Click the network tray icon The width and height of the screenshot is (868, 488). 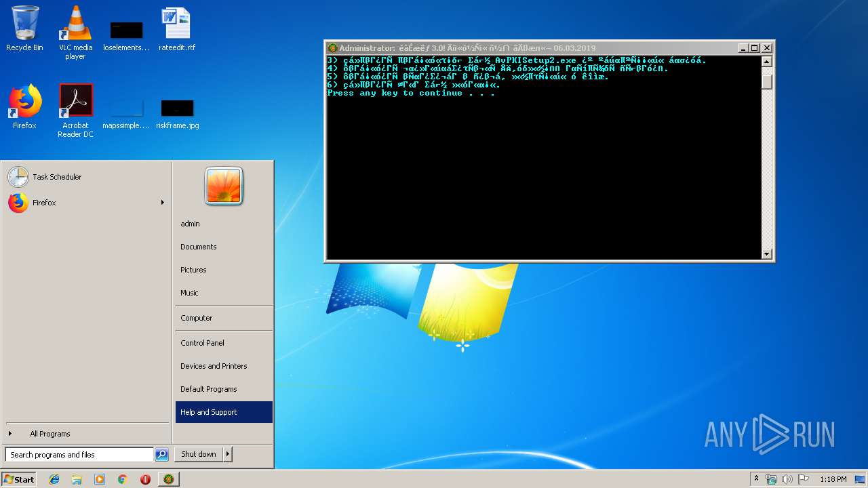click(771, 479)
